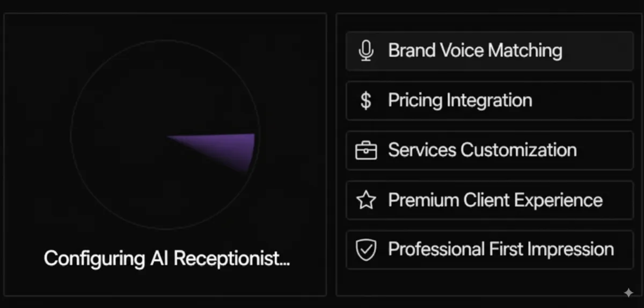
Task: Click the sparkle icon in bottom corner
Action: pyautogui.click(x=629, y=293)
